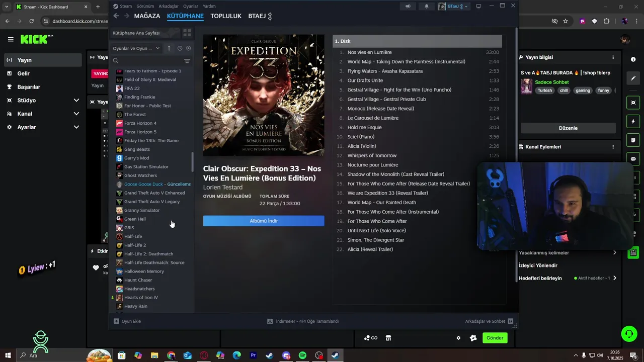Open the Steam notifications bell
The width and height of the screenshot is (644, 362).
(427, 6)
